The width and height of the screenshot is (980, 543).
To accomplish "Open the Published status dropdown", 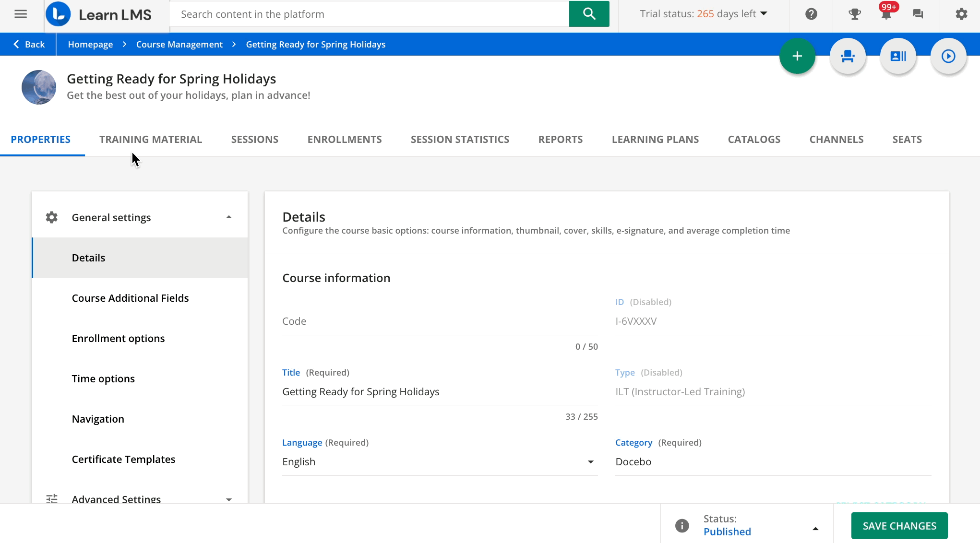I will click(815, 528).
